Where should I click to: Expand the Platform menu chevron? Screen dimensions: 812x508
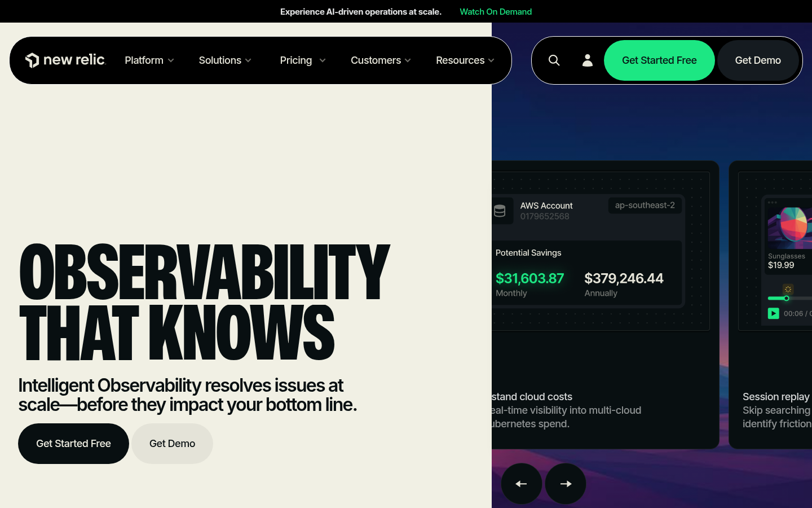(171, 60)
